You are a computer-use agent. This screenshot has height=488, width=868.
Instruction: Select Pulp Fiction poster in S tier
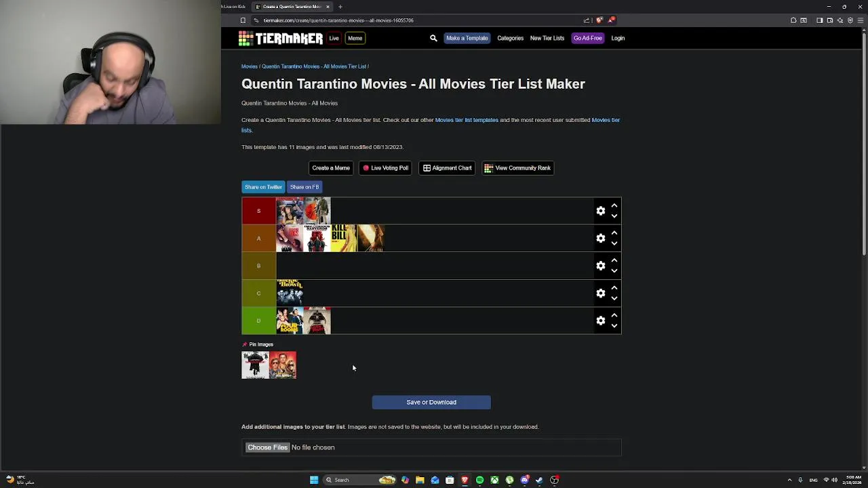coord(290,211)
